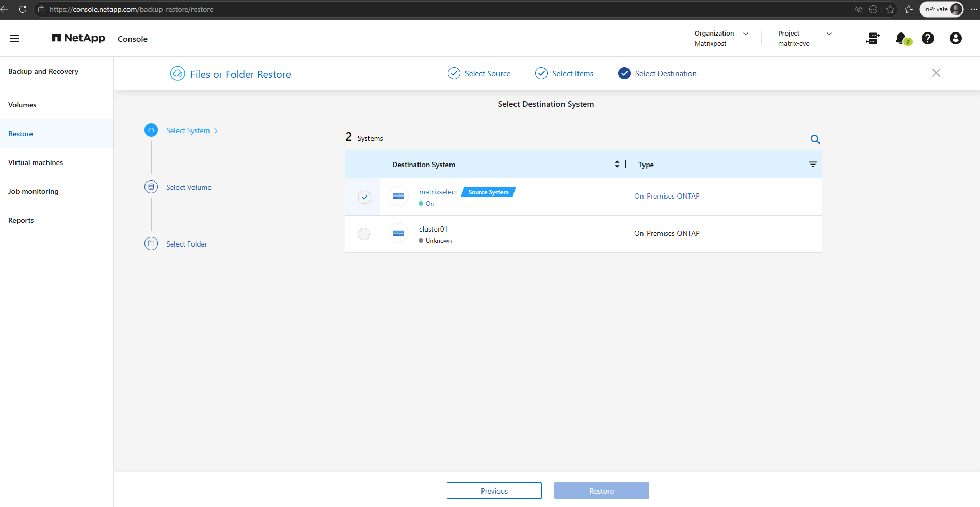980x507 pixels.
Task: Click the NetApp logo
Action: click(x=78, y=38)
